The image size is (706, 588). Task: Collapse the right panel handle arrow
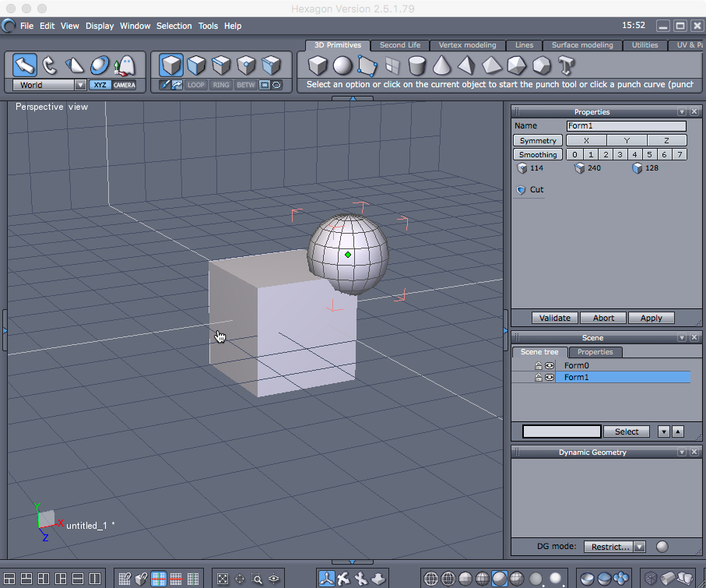coord(505,330)
